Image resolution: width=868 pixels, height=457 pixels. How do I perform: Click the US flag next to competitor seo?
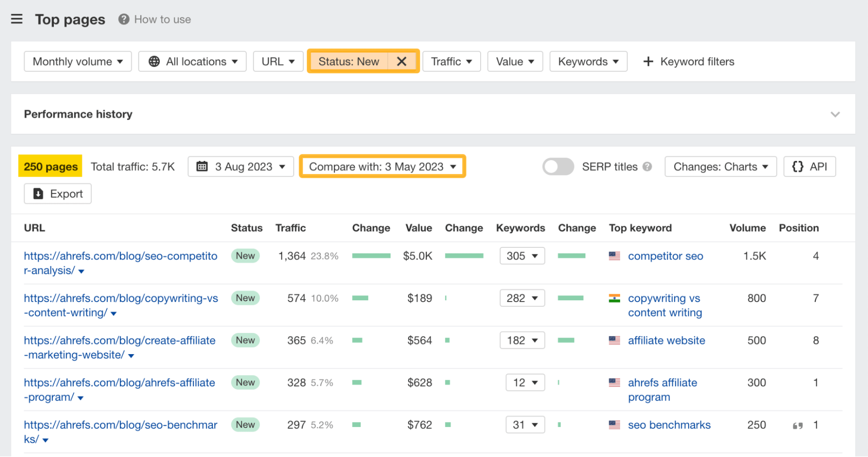click(x=614, y=256)
